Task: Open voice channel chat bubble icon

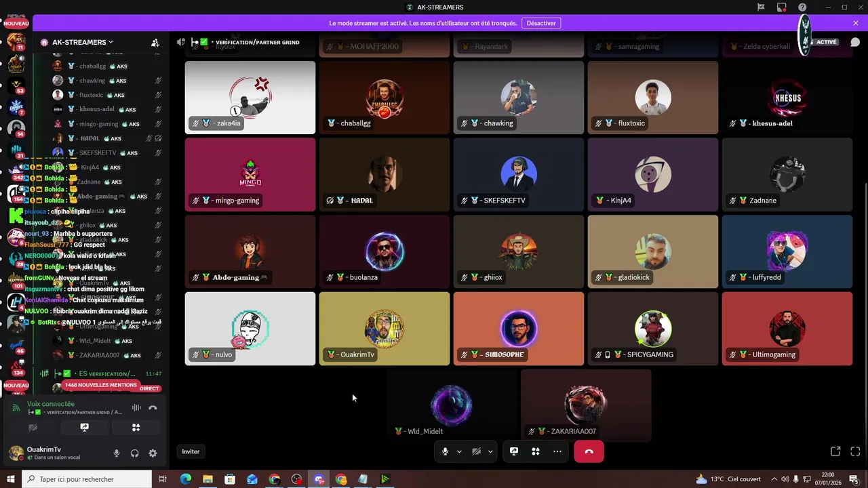Action: 855,42
